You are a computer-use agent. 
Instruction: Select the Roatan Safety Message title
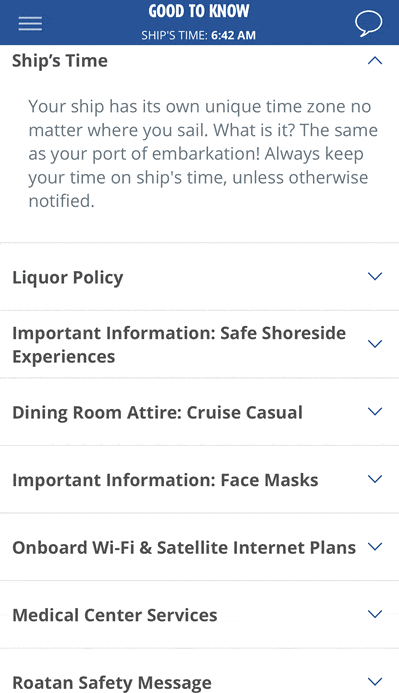pos(112,683)
